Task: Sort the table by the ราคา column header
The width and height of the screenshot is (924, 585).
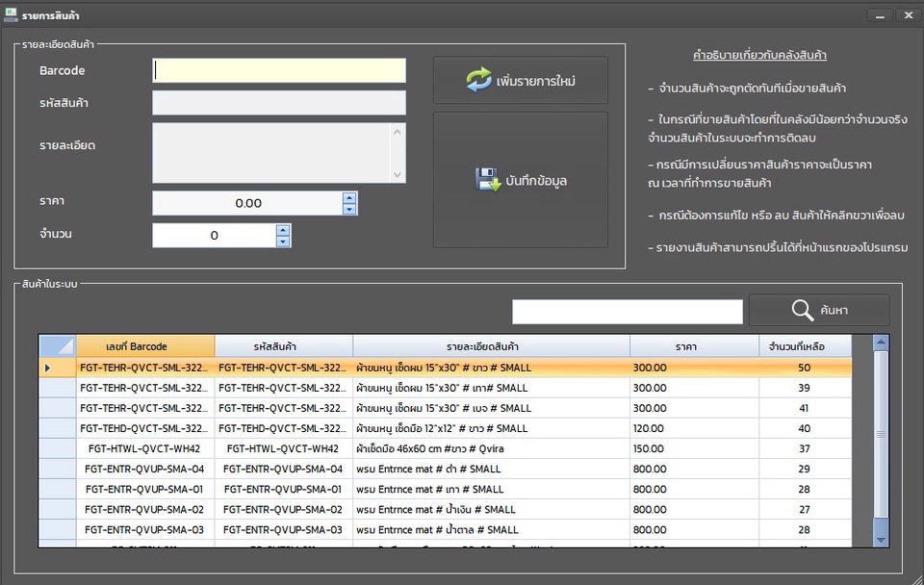Action: (x=685, y=346)
